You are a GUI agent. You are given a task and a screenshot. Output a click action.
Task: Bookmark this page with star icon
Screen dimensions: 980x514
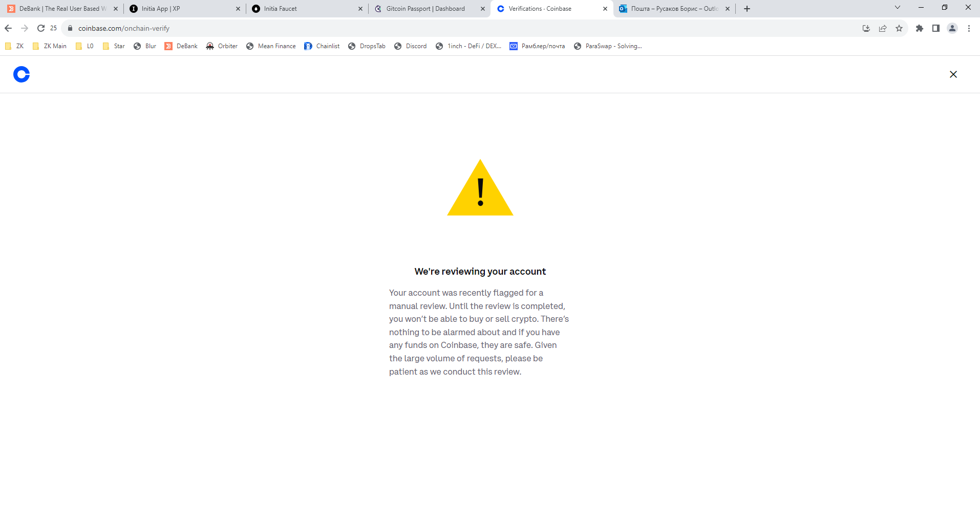coord(899,28)
